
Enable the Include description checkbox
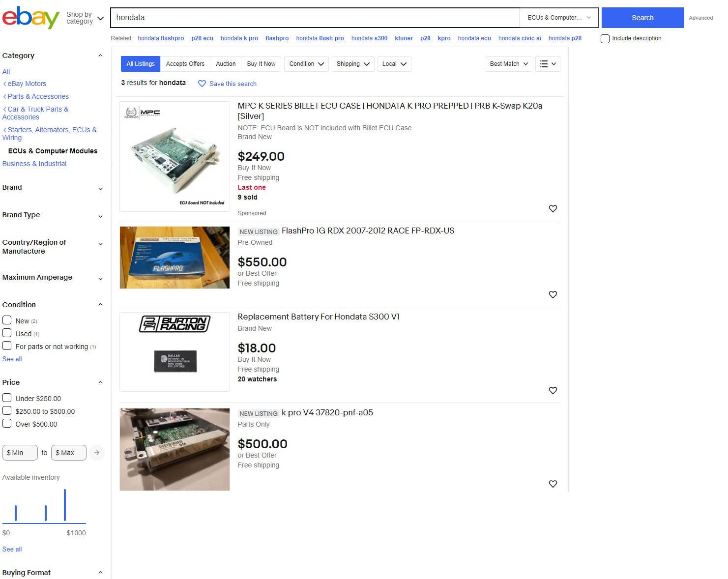(605, 39)
